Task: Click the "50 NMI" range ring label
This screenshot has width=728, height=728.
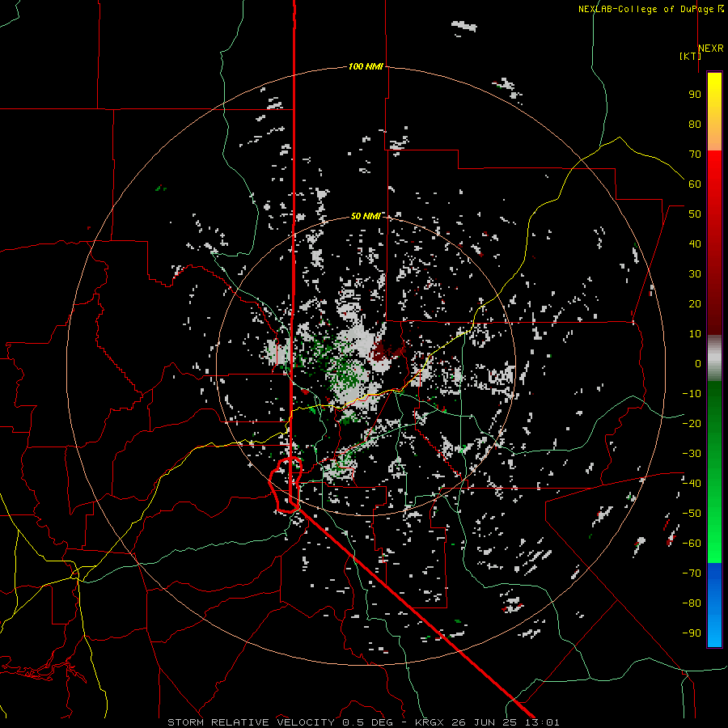Action: pos(366,216)
